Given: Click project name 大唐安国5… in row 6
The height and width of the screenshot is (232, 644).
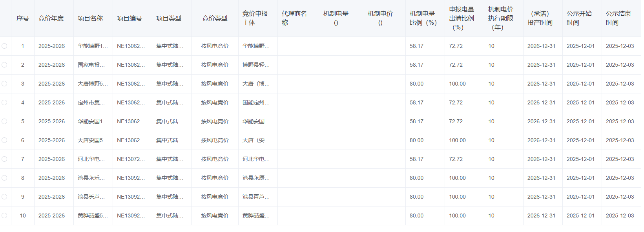Looking at the screenshot, I should (93, 140).
